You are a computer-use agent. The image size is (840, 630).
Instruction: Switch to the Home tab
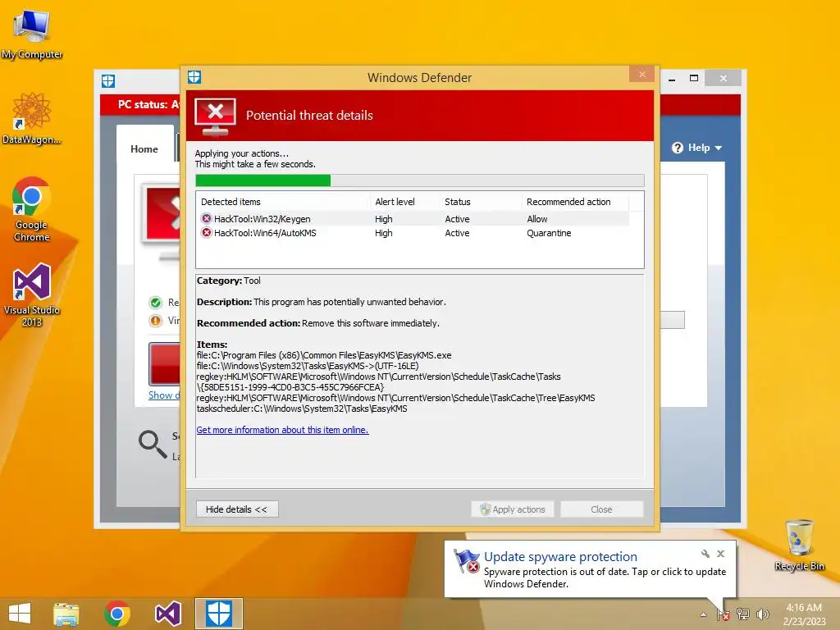[x=144, y=149]
